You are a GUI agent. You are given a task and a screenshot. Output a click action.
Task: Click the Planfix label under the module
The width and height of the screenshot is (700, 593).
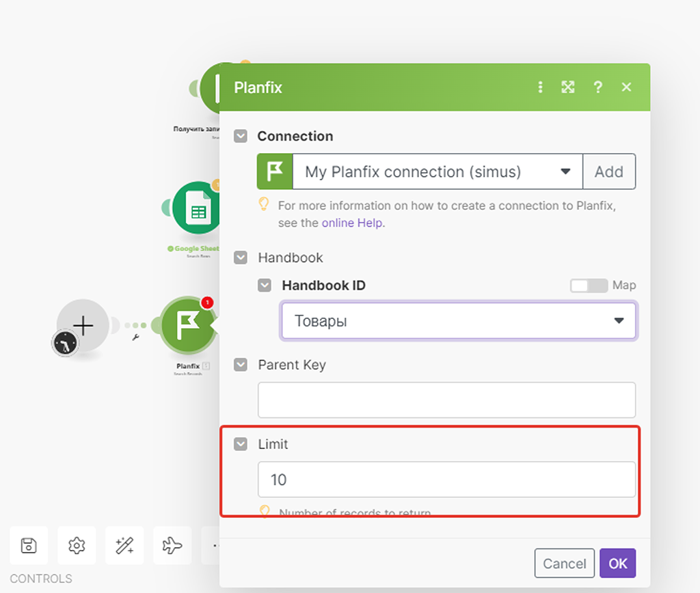click(188, 366)
